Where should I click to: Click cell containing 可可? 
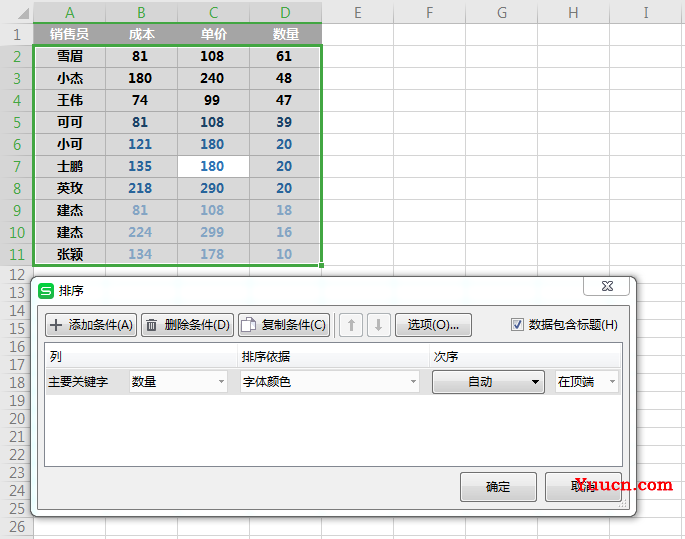69,122
